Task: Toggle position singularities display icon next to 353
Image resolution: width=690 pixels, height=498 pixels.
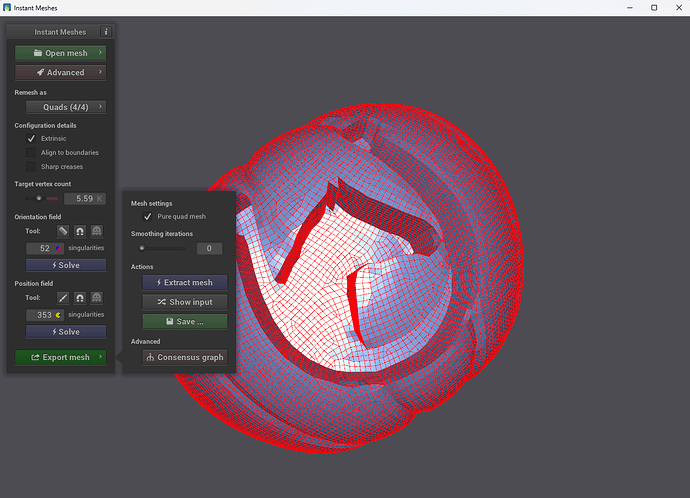Action: tap(58, 315)
